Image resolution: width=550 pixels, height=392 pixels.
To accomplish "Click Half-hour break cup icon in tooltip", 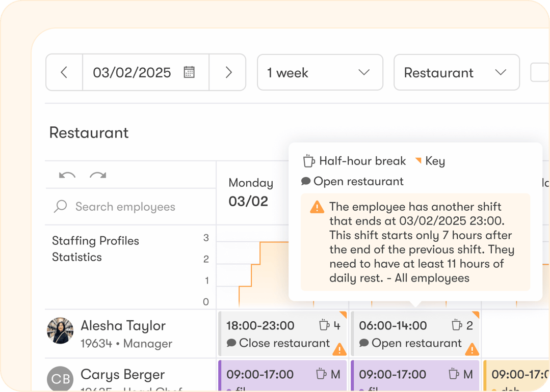I will click(309, 161).
